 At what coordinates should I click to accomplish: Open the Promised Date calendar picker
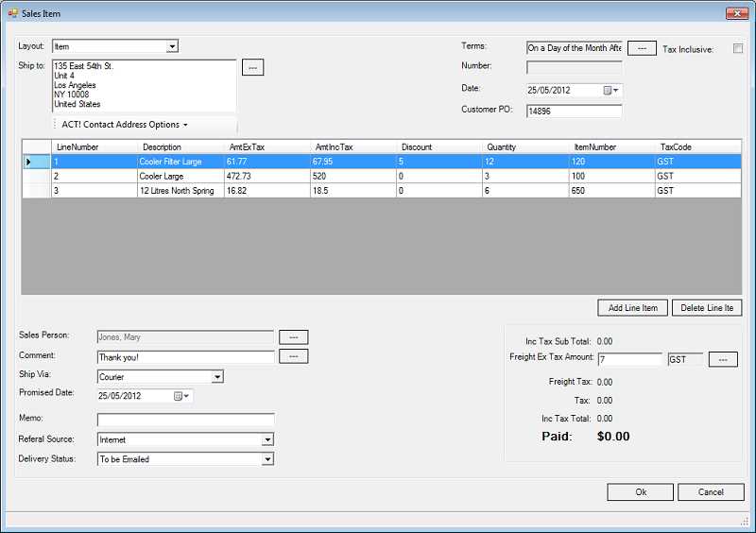(181, 396)
